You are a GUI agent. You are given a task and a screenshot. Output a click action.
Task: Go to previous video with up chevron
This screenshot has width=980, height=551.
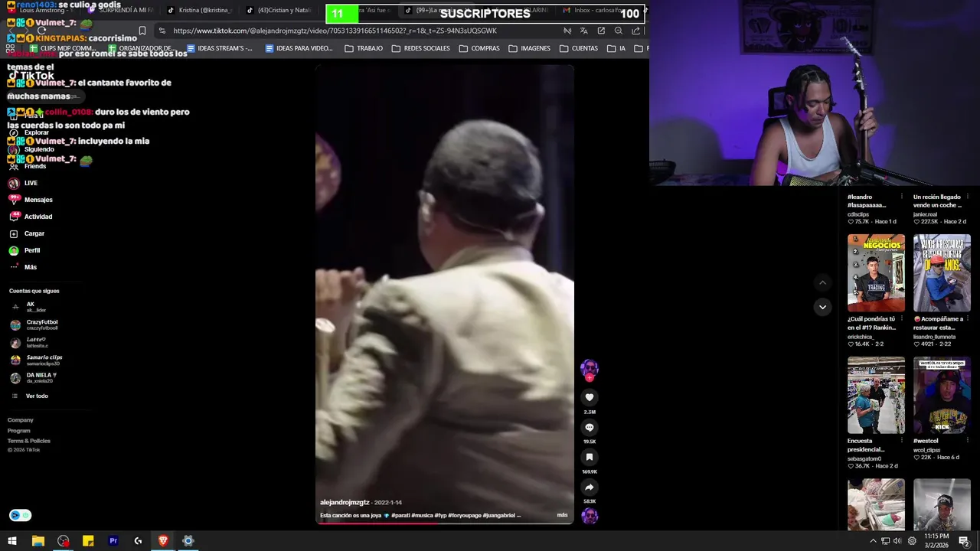(x=822, y=282)
